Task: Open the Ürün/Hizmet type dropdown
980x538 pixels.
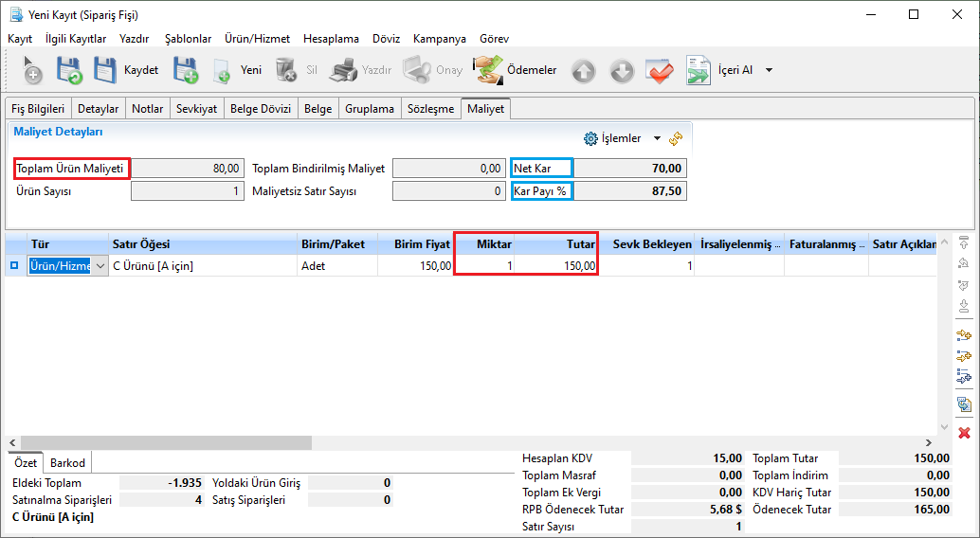Action: 100,266
